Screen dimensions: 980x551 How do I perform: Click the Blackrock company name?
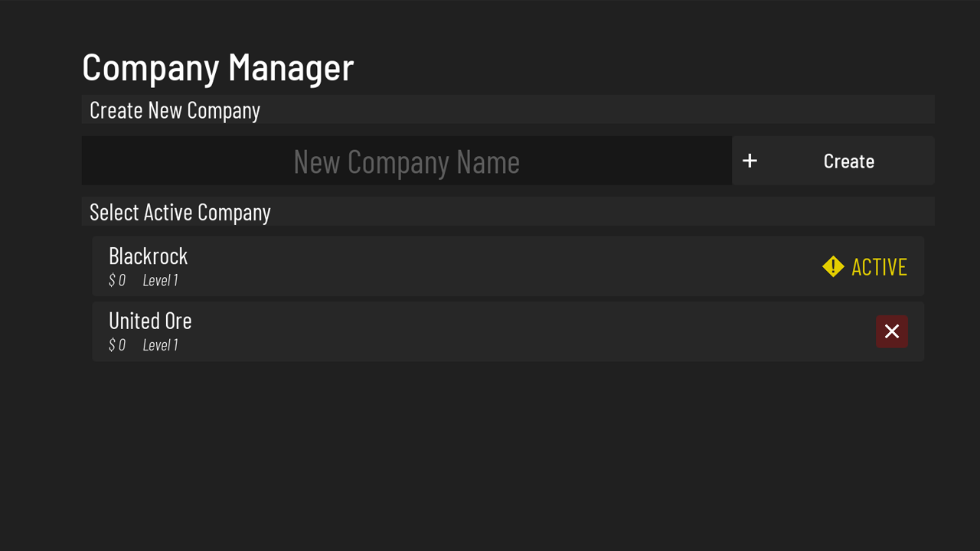[148, 256]
